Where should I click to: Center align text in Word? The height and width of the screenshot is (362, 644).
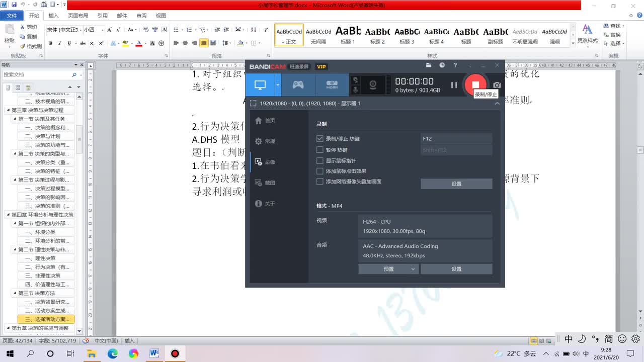185,43
